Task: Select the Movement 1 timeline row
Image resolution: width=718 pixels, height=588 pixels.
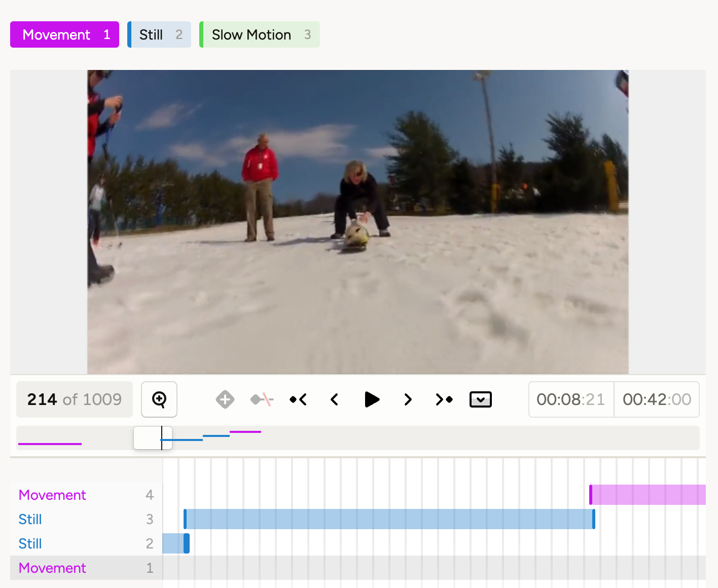Action: pyautogui.click(x=86, y=568)
